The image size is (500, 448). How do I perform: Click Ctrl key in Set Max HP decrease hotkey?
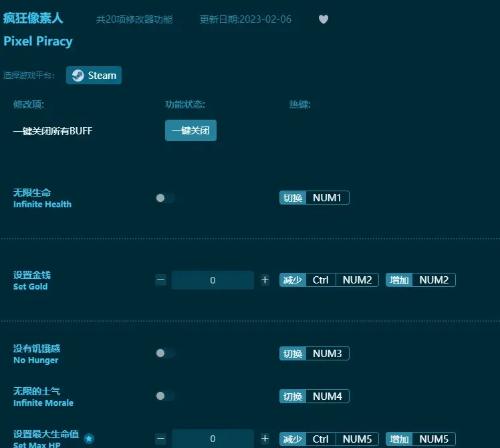[320, 439]
